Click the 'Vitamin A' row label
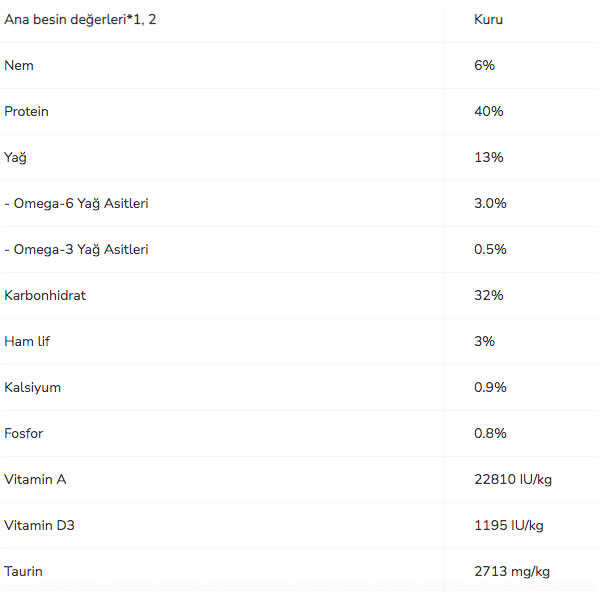The image size is (600, 600). pyautogui.click(x=35, y=479)
